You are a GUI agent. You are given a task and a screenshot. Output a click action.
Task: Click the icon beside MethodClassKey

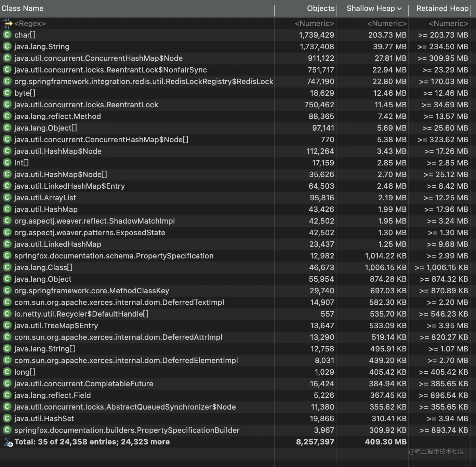point(7,291)
